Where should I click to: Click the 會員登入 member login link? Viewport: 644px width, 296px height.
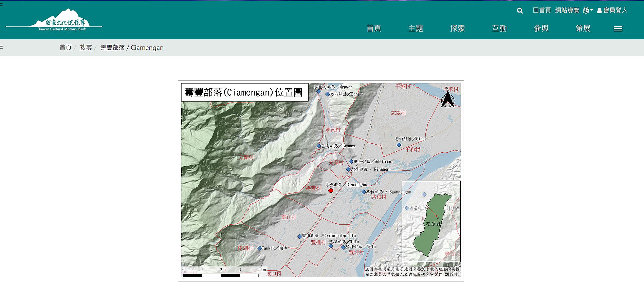[x=612, y=11]
